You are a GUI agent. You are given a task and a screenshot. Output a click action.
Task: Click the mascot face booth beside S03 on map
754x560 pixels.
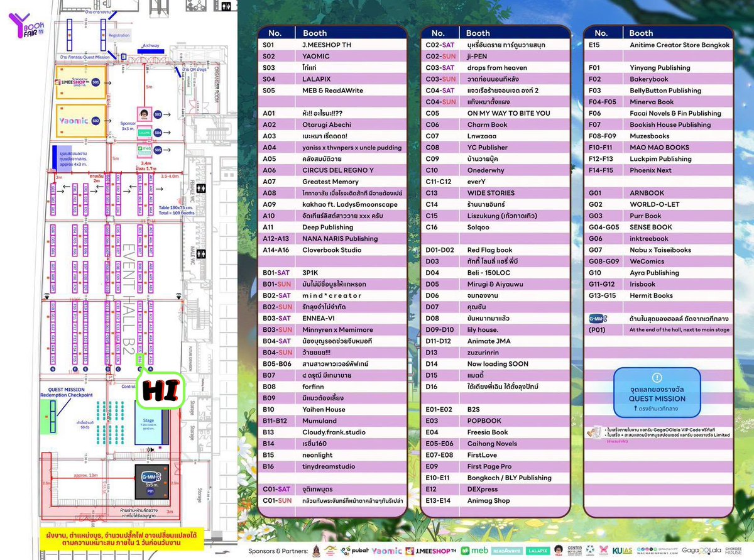144,115
